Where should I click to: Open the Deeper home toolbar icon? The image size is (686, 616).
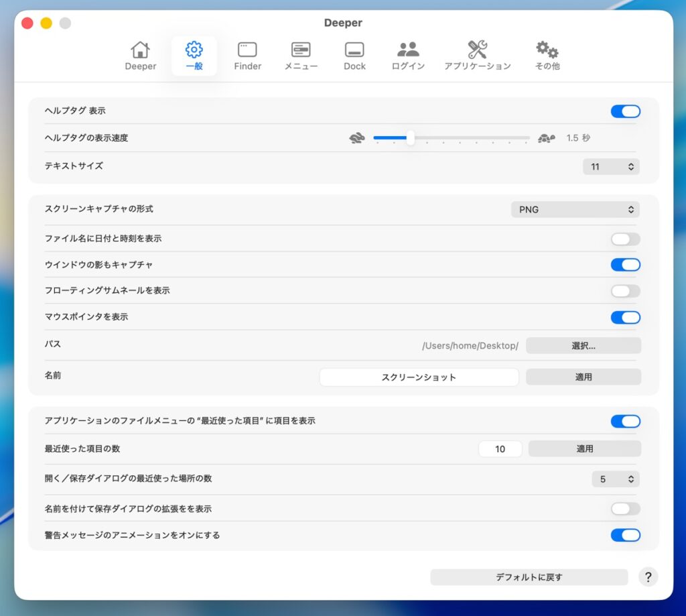[140, 50]
